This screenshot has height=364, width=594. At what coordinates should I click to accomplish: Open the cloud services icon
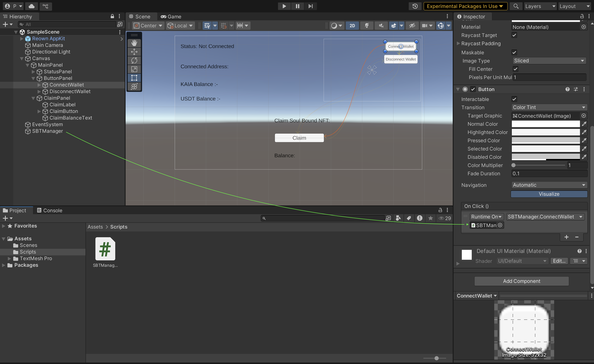(x=32, y=6)
